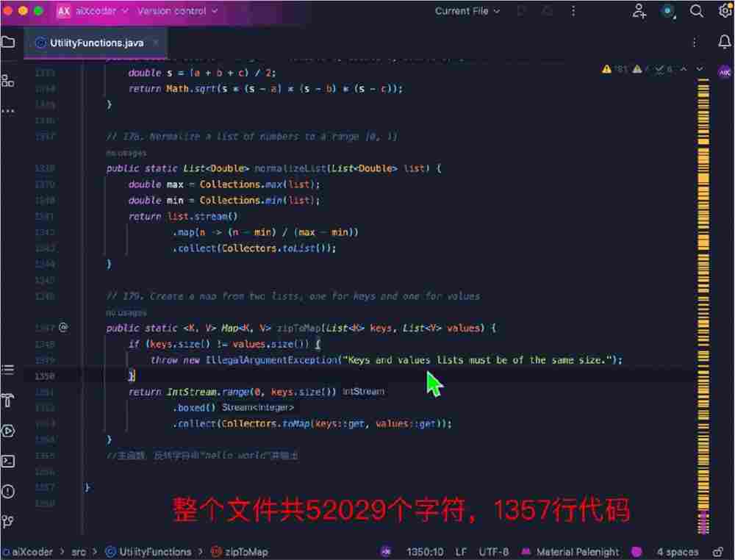Click the UTF-8 encoding indicator
The width and height of the screenshot is (735, 560).
(x=491, y=551)
